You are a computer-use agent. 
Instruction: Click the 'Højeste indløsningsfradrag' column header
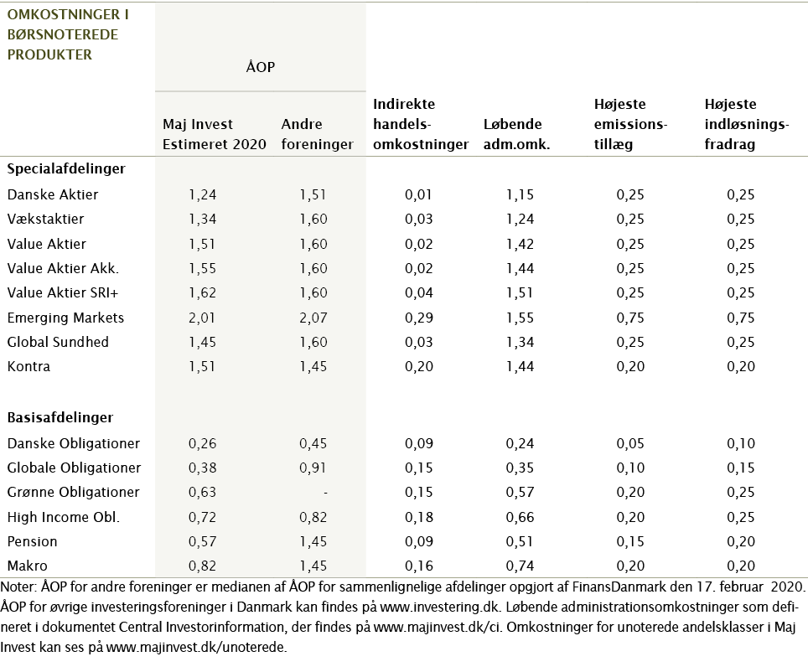[747, 124]
